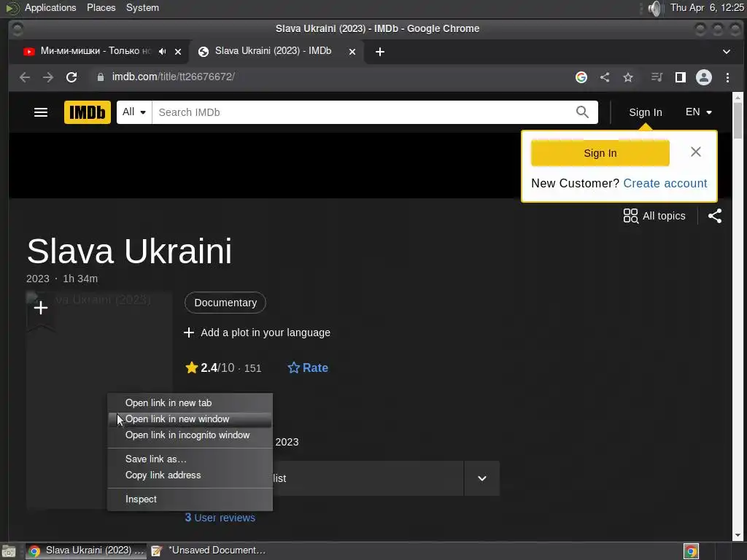
Task: Open the Applications menu
Action: (50, 7)
